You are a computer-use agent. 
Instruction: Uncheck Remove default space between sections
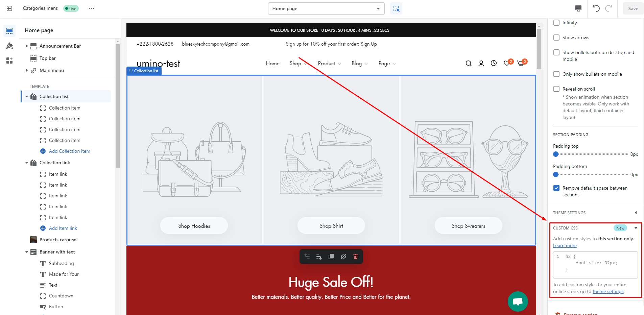(556, 188)
